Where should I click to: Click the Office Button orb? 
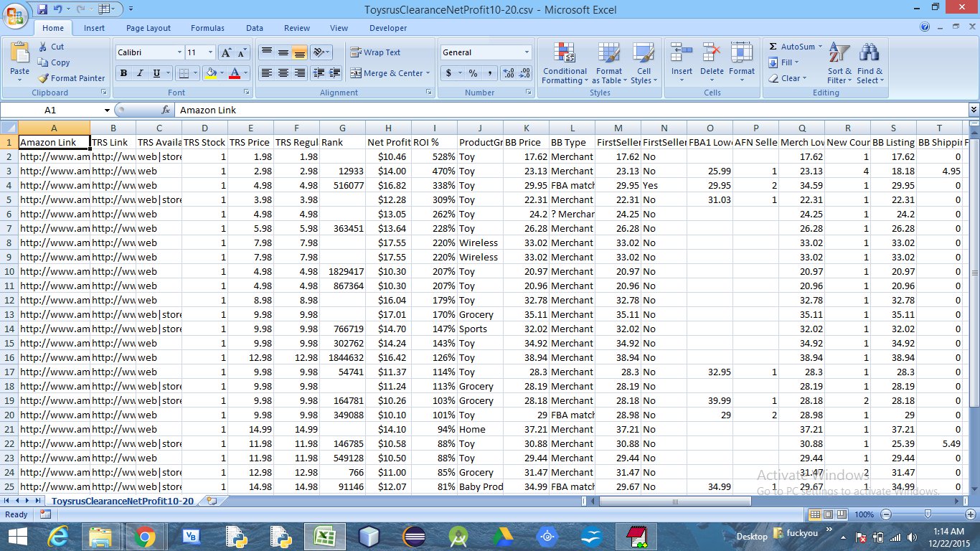tap(15, 15)
